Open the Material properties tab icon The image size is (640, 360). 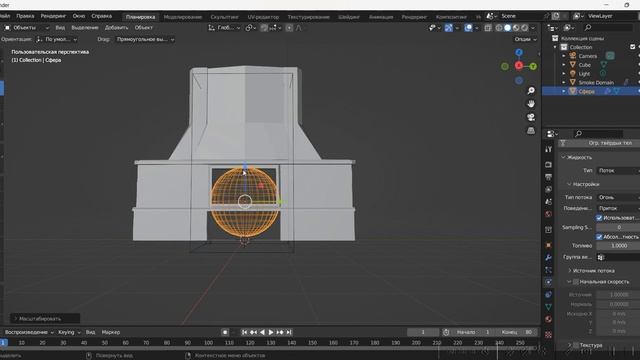click(548, 319)
